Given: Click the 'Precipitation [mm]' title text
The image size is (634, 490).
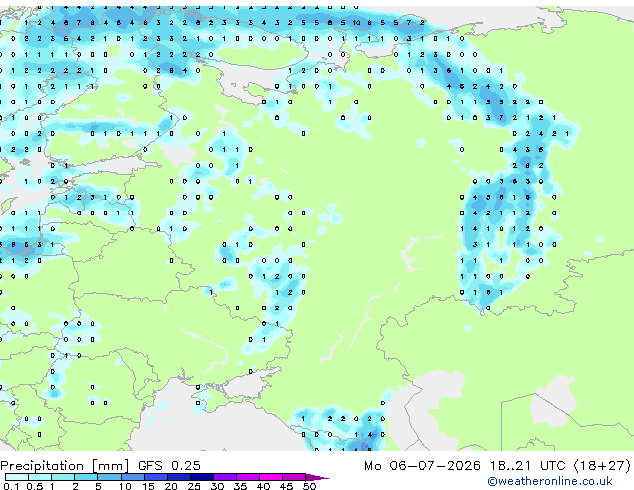Looking at the screenshot, I should 65,466.
